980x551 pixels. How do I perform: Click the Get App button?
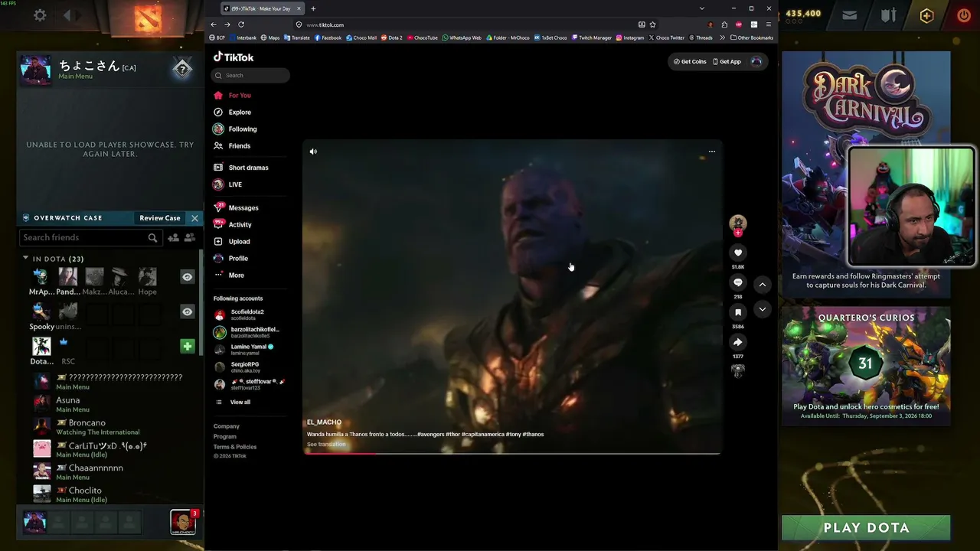727,61
